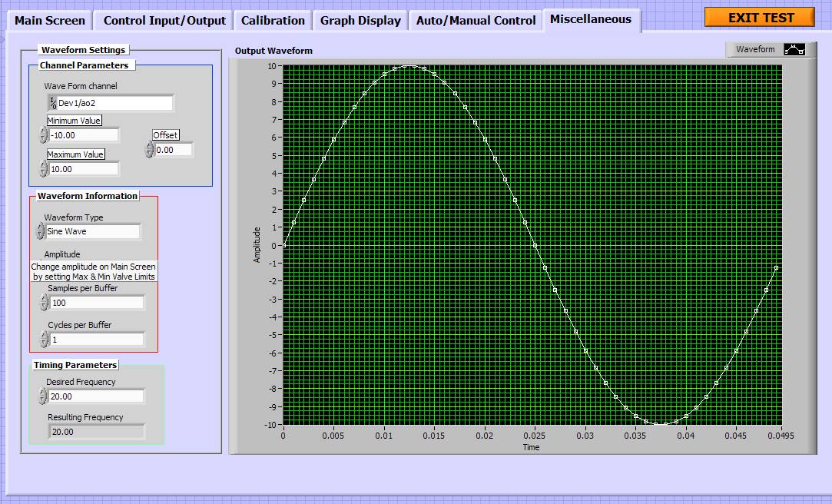Click the Maximum Value stepper arrows
The image size is (832, 504).
pyautogui.click(x=44, y=169)
